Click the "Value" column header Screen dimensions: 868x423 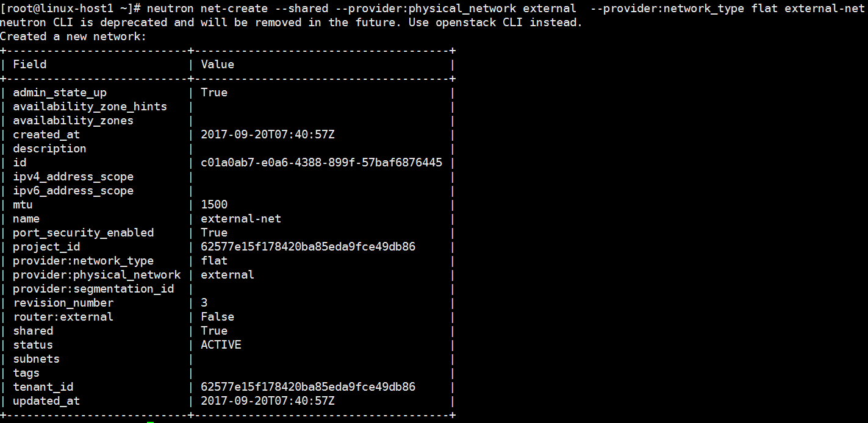[218, 65]
